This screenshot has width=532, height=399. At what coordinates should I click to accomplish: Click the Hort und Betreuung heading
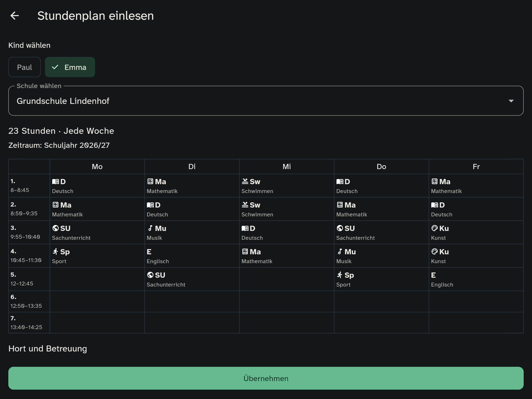48,349
